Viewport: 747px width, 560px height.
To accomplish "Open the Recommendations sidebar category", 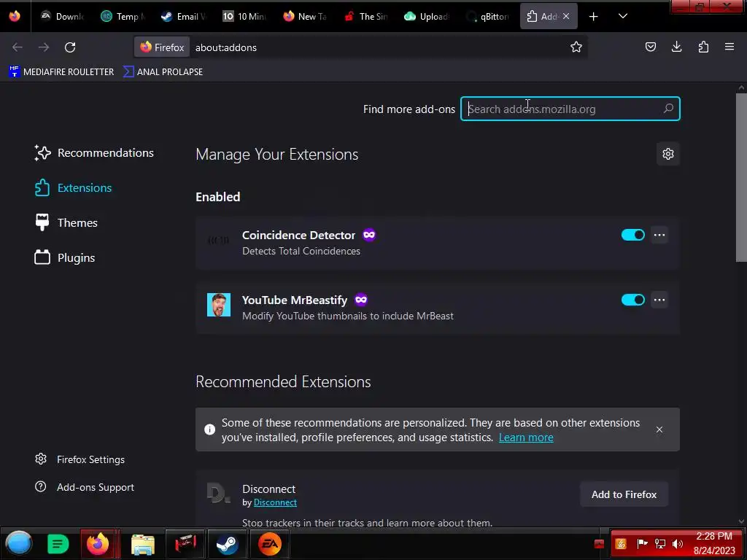I will [x=94, y=153].
